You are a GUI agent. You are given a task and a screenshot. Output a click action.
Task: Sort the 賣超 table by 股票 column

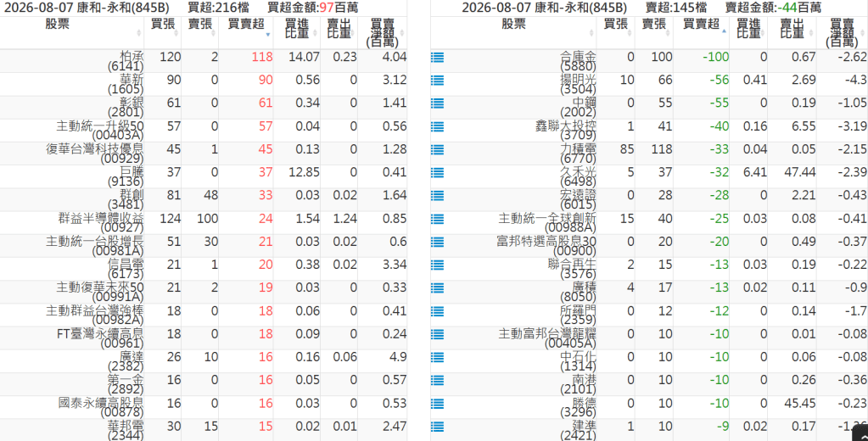[x=513, y=32]
